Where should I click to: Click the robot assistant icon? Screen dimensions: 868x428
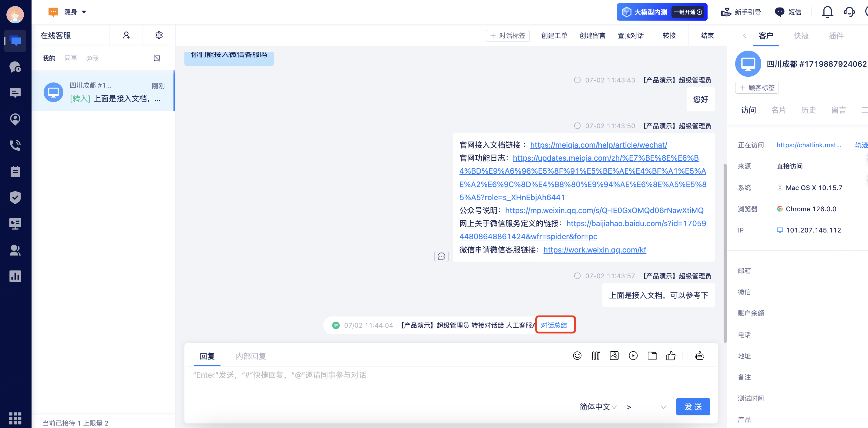pyautogui.click(x=699, y=356)
